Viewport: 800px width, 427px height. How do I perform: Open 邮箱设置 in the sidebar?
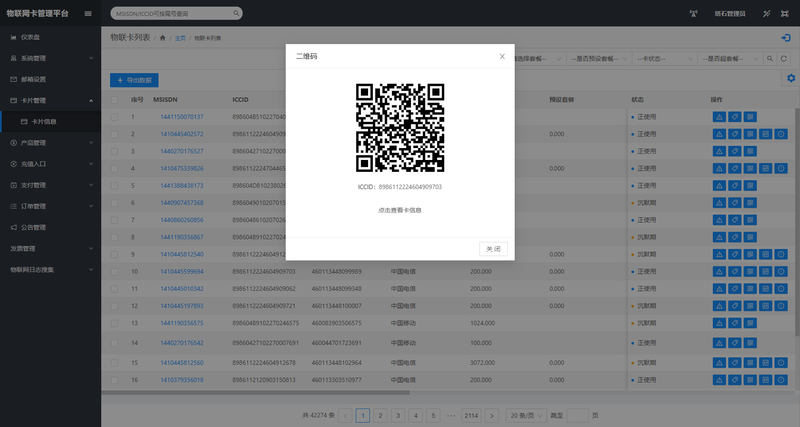pos(51,79)
